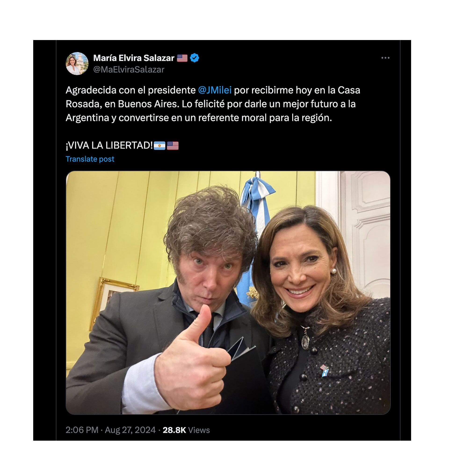Click María Elvira Salazar's profile avatar
Viewport: 449px width, 476px height.
(x=77, y=63)
